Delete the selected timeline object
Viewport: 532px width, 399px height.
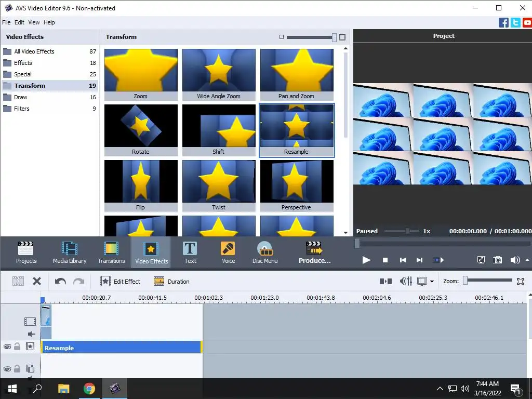click(x=37, y=281)
